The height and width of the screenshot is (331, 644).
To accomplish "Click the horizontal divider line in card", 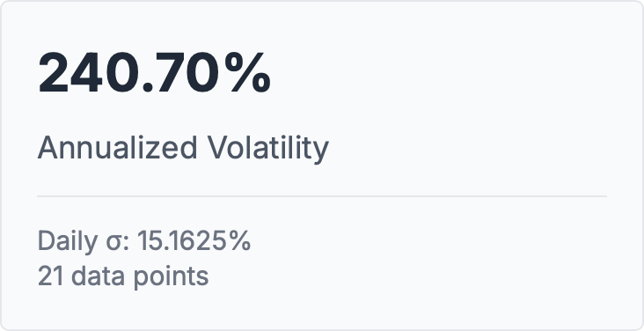I will (322, 196).
